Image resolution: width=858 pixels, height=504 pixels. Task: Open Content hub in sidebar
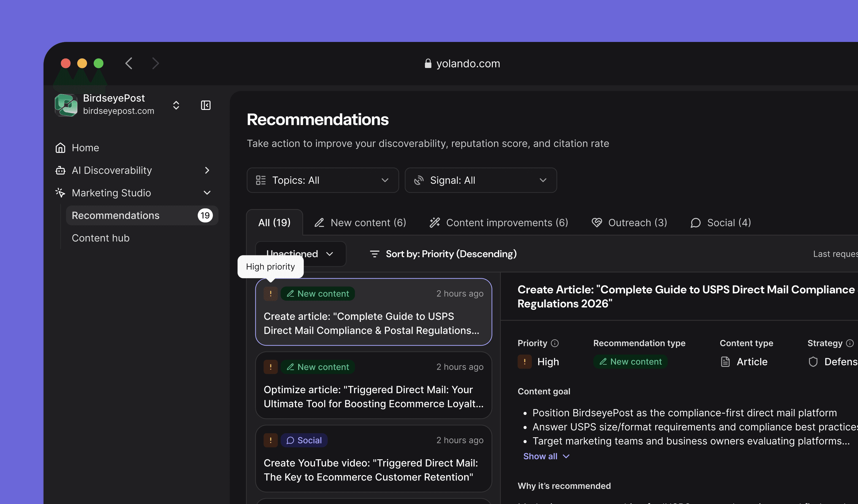pyautogui.click(x=101, y=238)
